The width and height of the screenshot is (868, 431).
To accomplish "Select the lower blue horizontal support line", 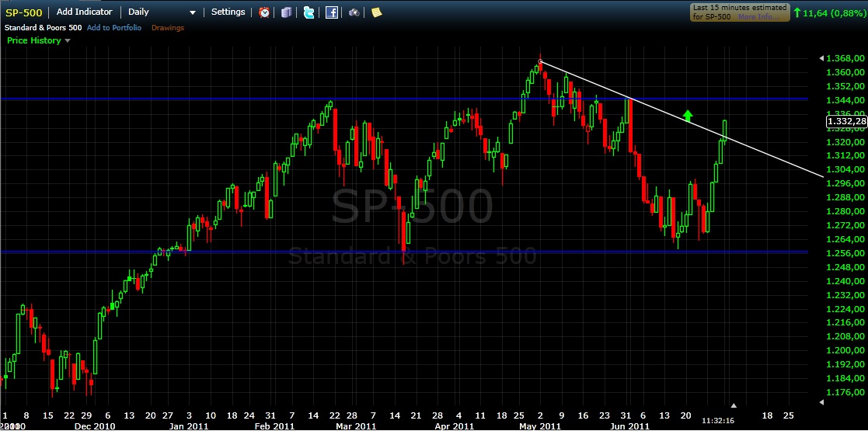I will click(x=404, y=252).
